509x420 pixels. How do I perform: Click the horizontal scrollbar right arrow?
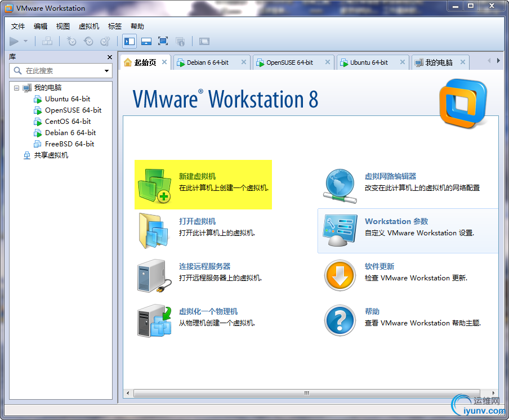[x=493, y=393]
